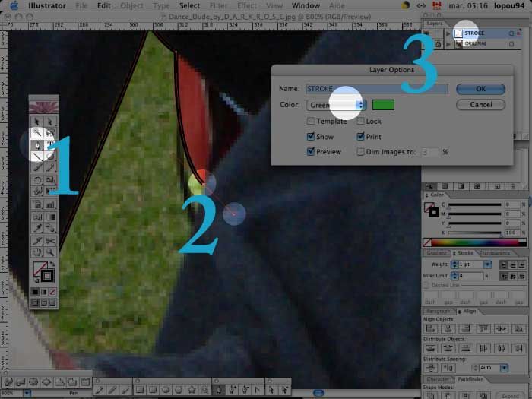
Task: Pick the Zoom magnifier tool
Action: click(50, 252)
